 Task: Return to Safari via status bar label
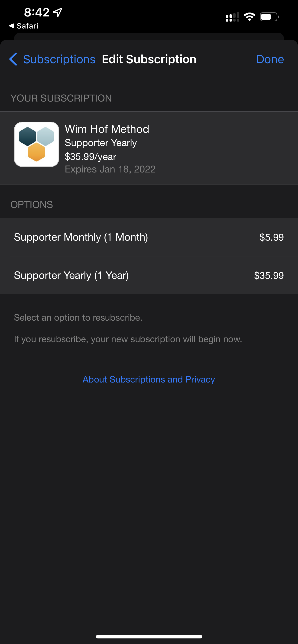click(27, 26)
